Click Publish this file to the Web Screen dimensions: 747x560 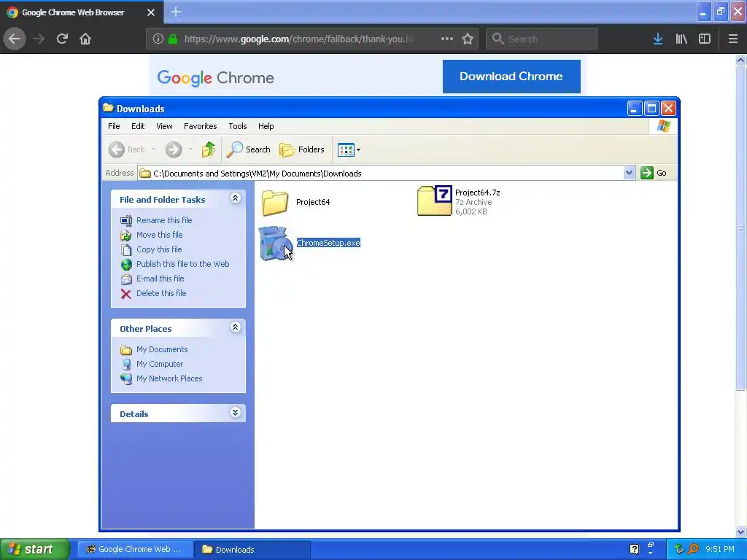[x=182, y=264]
